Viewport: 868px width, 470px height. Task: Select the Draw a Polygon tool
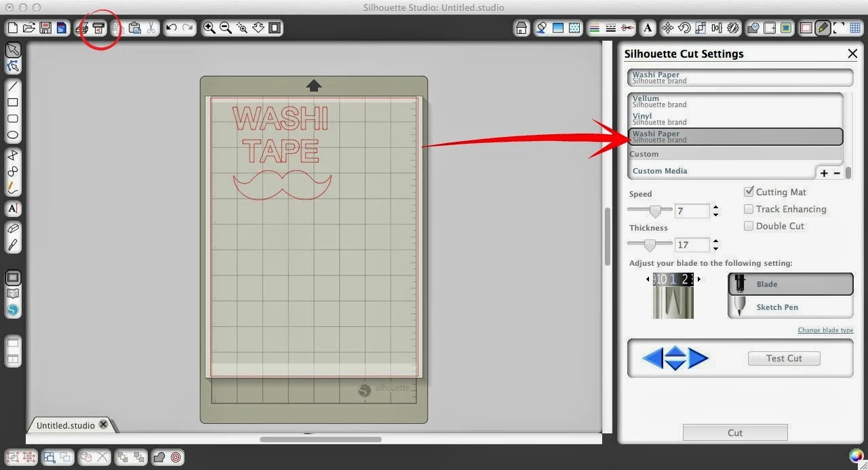click(x=13, y=155)
